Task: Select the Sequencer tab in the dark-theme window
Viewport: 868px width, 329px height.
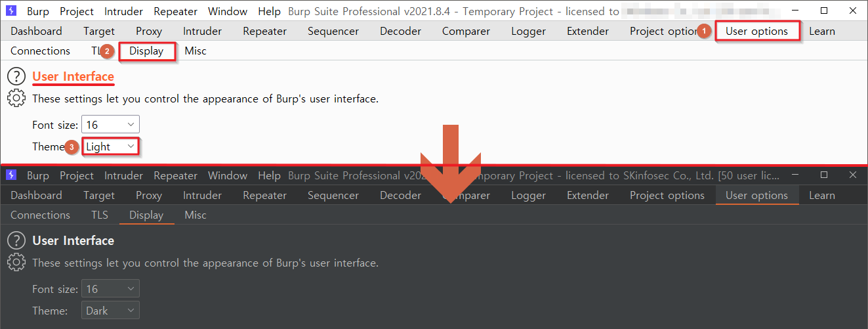Action: [x=333, y=195]
